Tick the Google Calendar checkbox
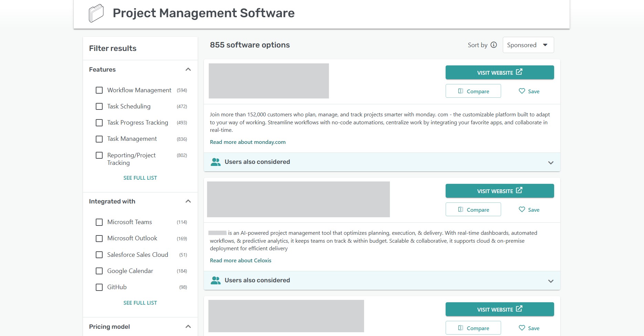 pos(99,271)
